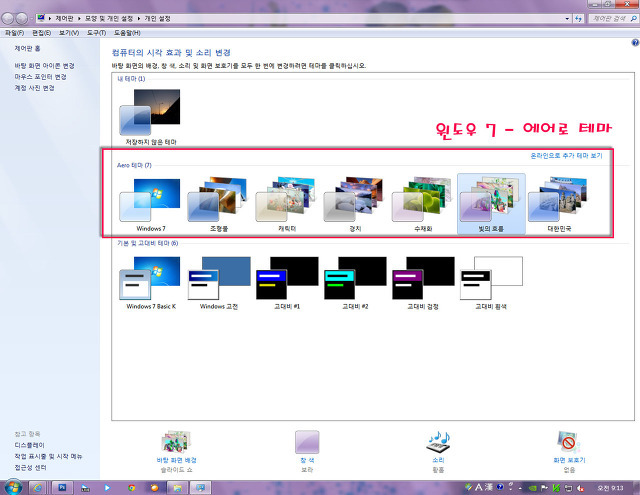The image size is (640, 495).
Task: Apply the 고대비 흰색 theme
Action: [491, 283]
